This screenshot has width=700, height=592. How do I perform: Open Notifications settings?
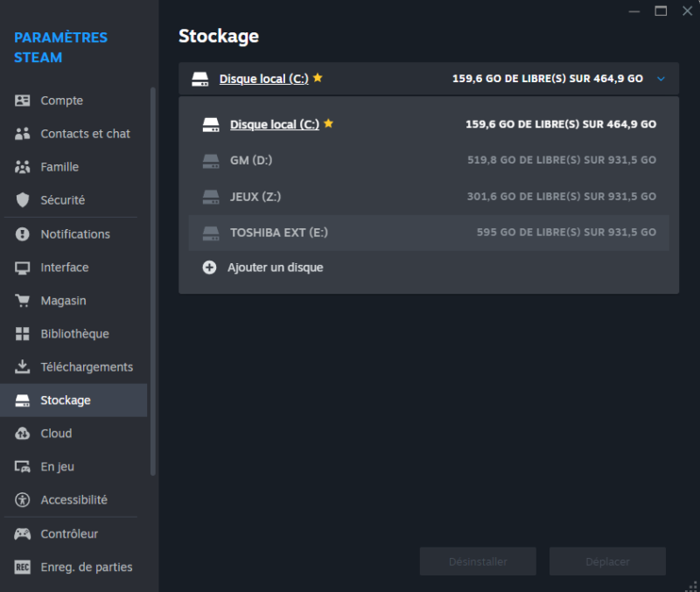pos(75,234)
